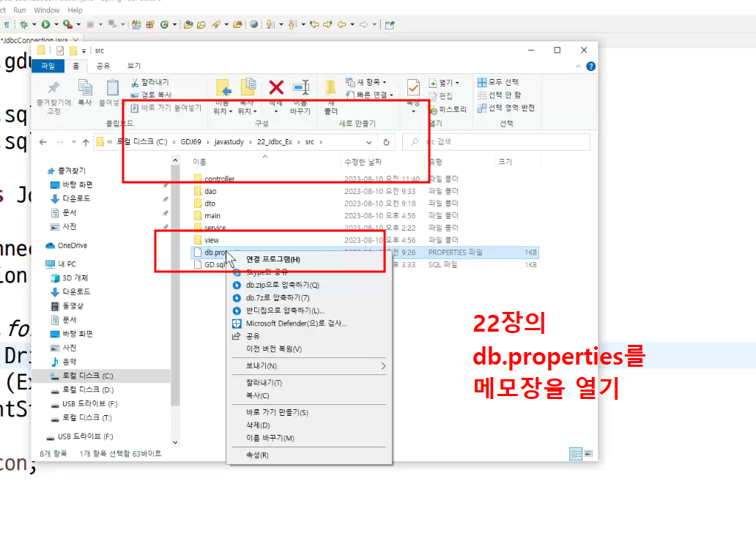
Task: Click Select all (모두 선택) in the ribbon
Action: point(498,82)
